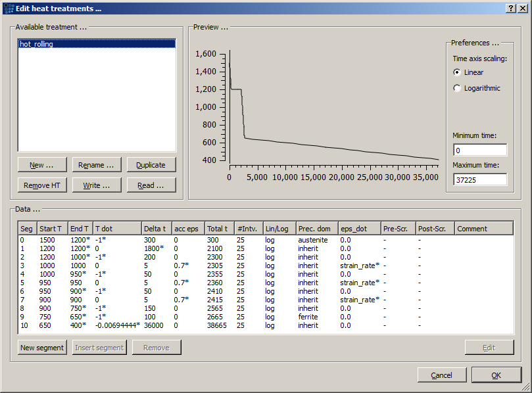This screenshot has height=393, width=532.
Task: Click the New ... treatment button
Action: point(41,165)
